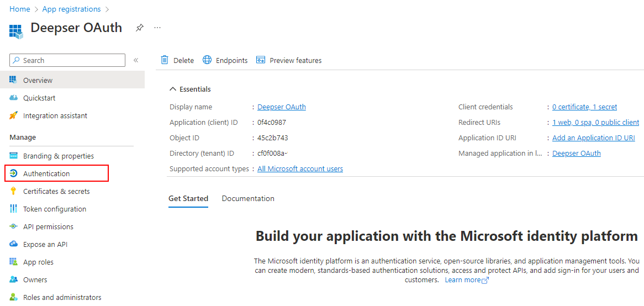Click the Branding & properties icon
Viewport: 644px width, 306px height.
(13, 156)
